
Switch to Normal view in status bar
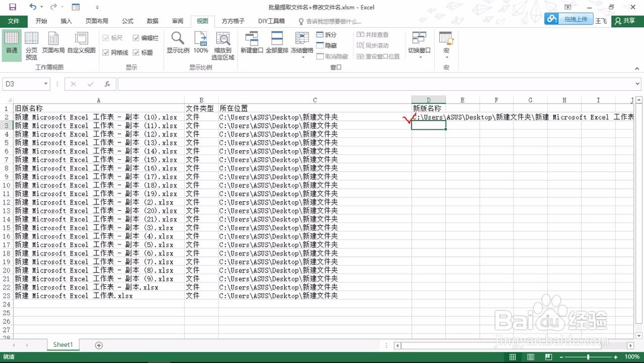[x=513, y=357]
